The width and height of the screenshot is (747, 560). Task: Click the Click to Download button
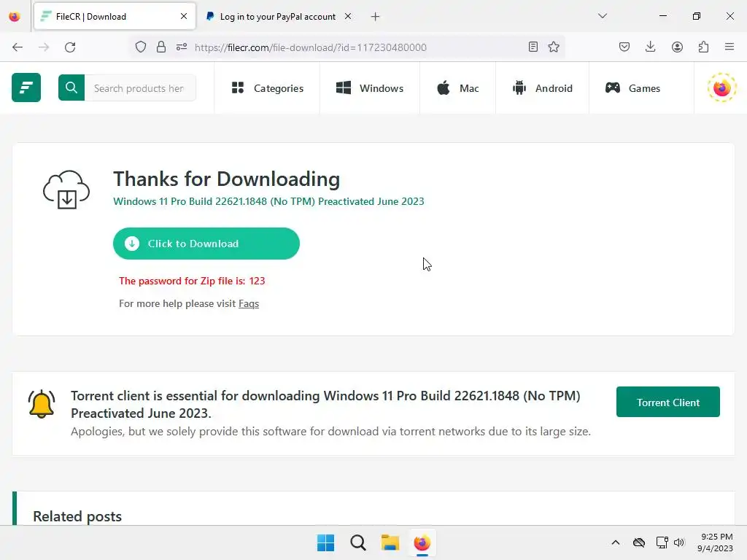[206, 244]
